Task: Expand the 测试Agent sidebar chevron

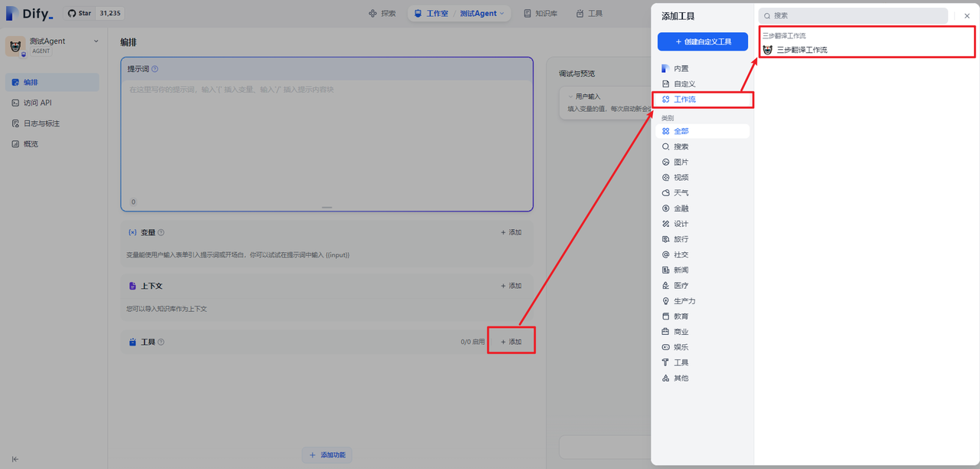Action: pyautogui.click(x=96, y=41)
